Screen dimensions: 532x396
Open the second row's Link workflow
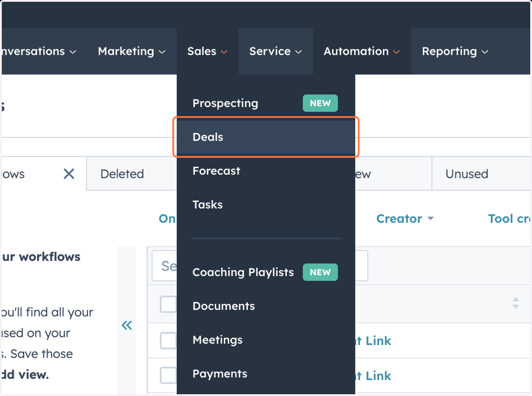(x=373, y=376)
